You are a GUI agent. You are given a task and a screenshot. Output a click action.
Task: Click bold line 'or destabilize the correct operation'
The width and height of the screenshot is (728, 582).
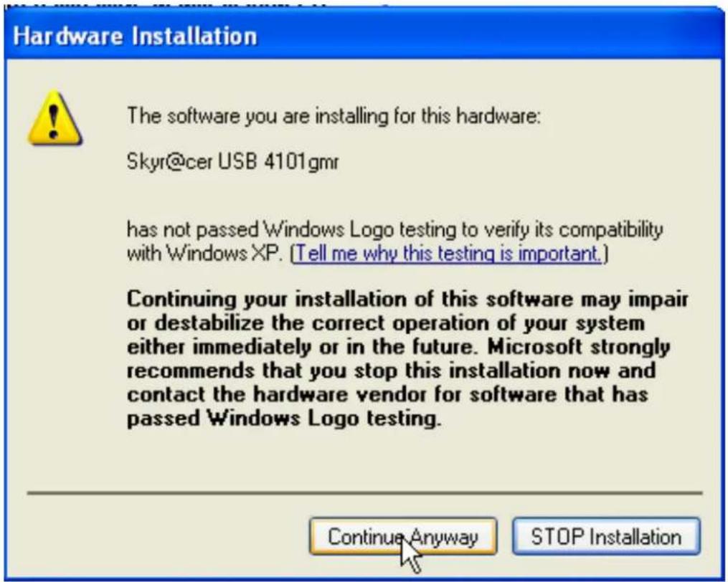pyautogui.click(x=386, y=323)
